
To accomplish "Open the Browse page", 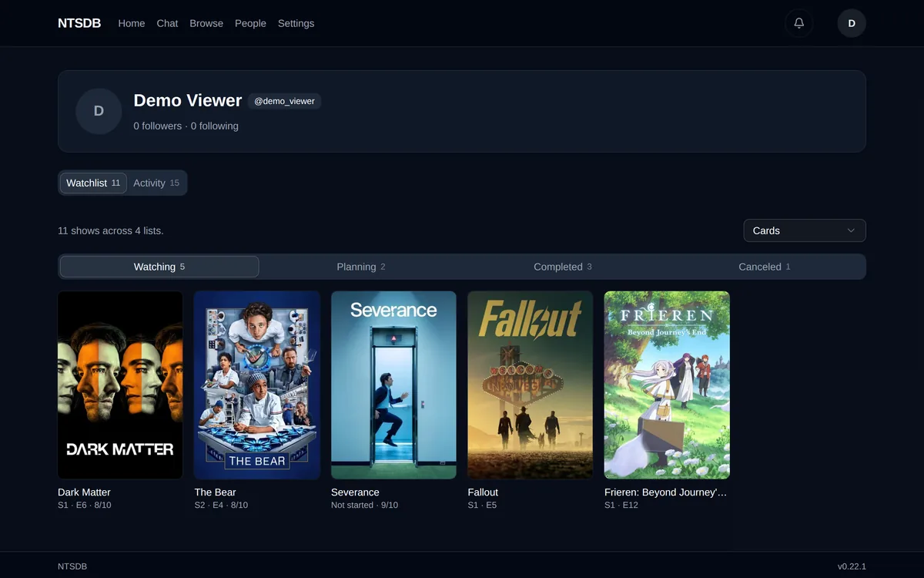I will (206, 23).
